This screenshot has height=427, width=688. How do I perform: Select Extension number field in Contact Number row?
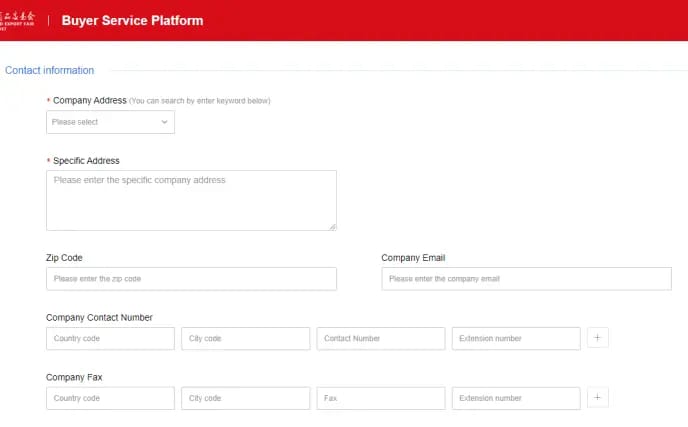(515, 339)
